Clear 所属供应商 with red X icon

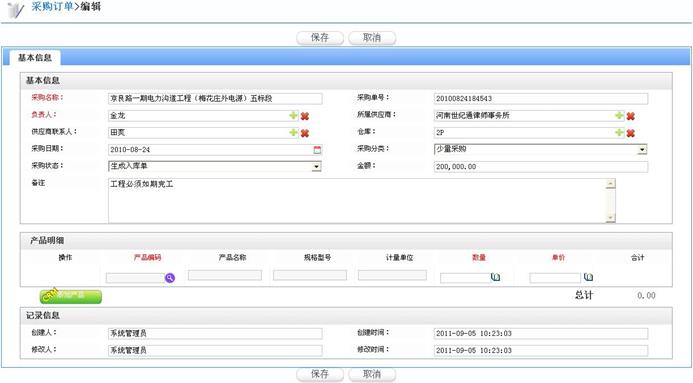(x=631, y=116)
